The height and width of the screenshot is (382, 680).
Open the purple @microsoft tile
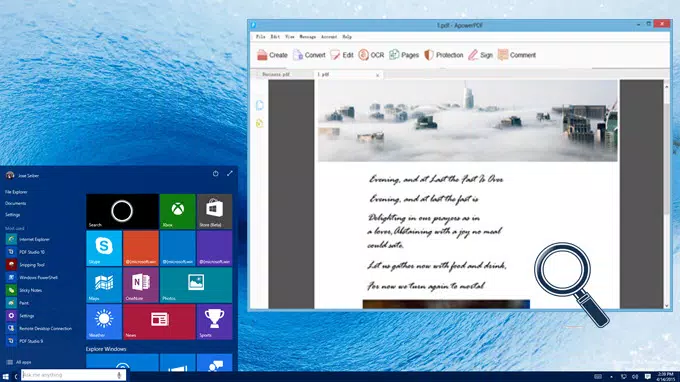[x=214, y=248]
